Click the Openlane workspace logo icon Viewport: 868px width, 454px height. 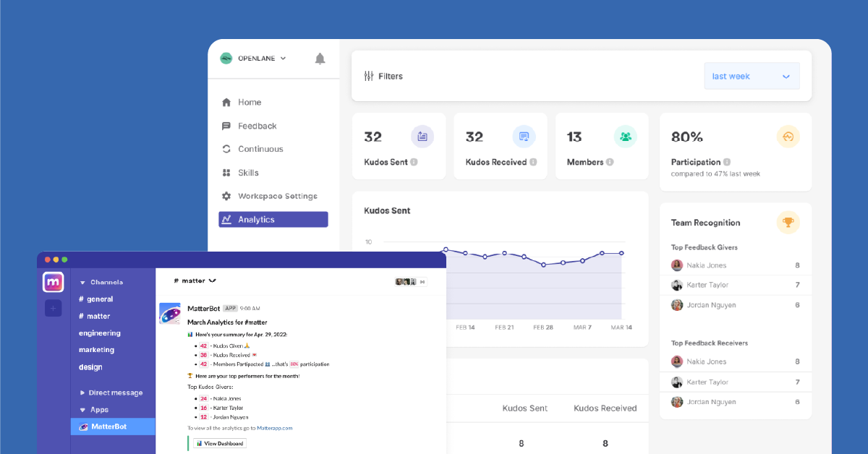coord(226,59)
